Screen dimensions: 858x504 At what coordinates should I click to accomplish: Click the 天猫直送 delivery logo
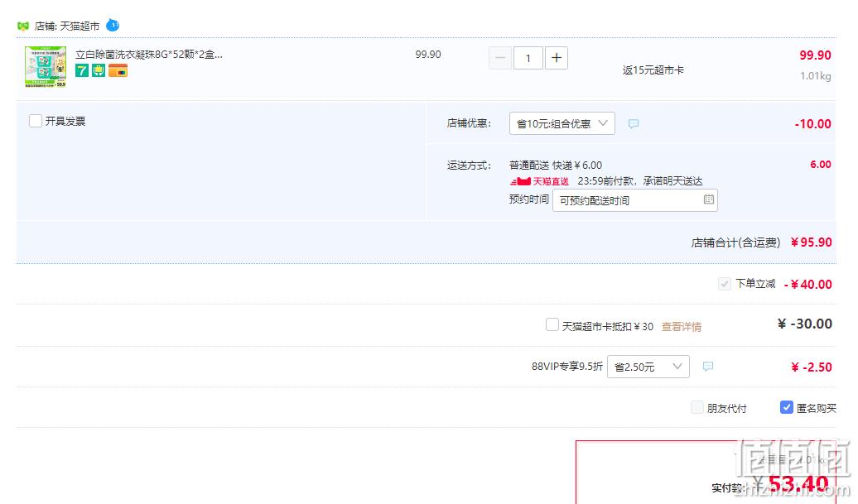[539, 181]
